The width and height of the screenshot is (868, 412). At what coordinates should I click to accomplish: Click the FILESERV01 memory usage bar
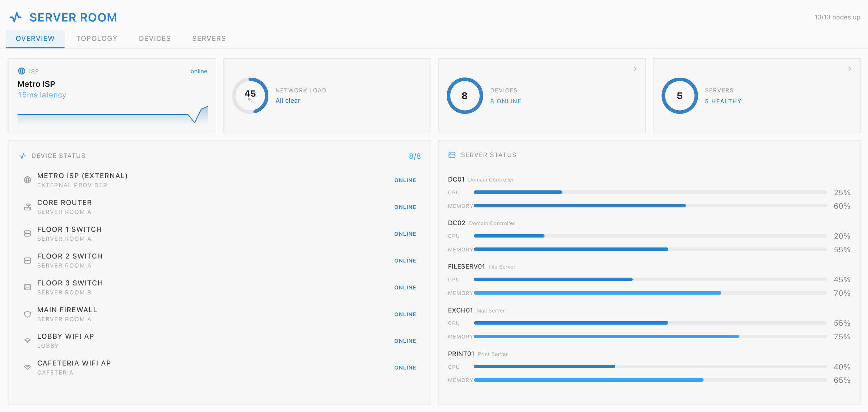coord(650,293)
